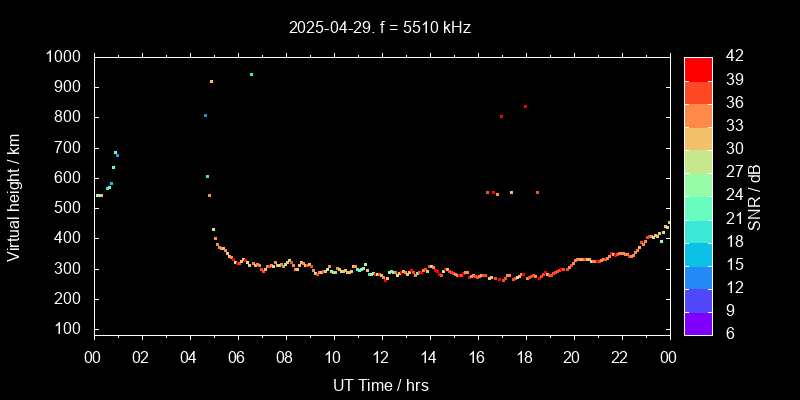Click the 04 hour tick on time axis
The width and height of the screenshot is (800, 400).
click(x=189, y=356)
